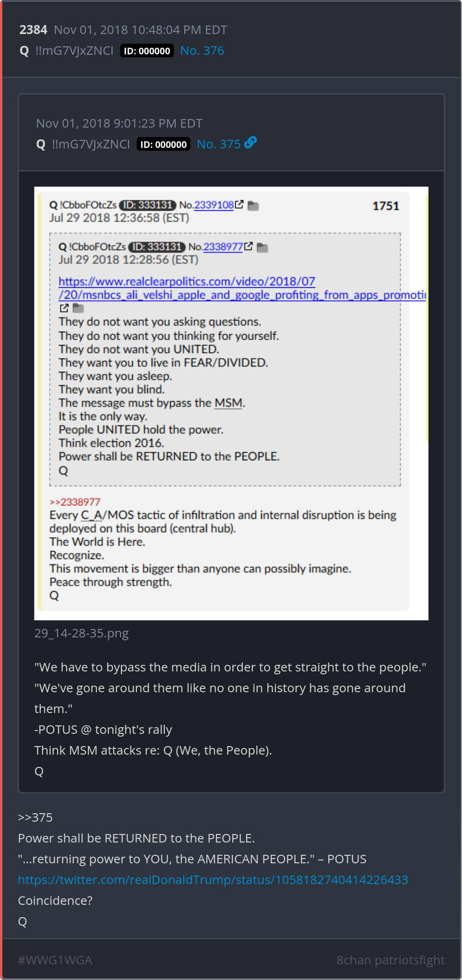Image resolution: width=462 pixels, height=980 pixels.
Task: Click the chain link icon next to No. 375
Action: 250,142
